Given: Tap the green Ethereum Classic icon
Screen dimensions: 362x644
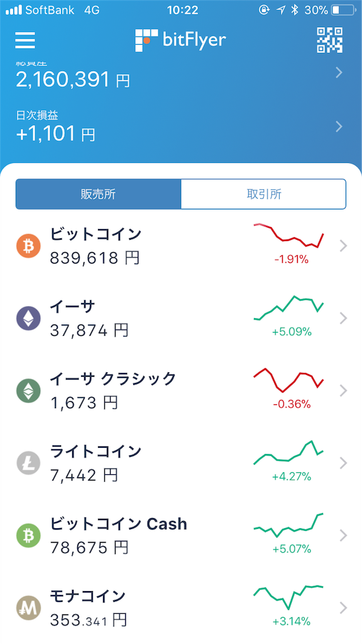Looking at the screenshot, I should click(28, 391).
